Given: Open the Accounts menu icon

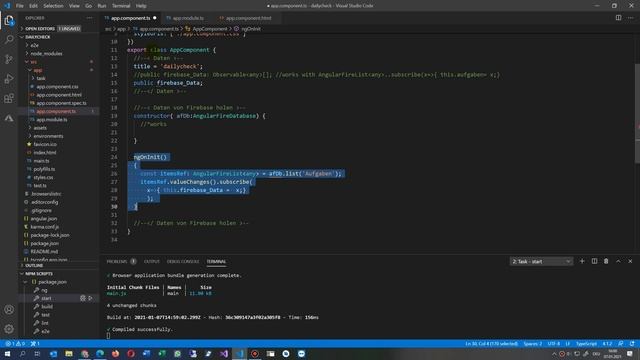Looking at the screenshot, I should (x=9, y=309).
